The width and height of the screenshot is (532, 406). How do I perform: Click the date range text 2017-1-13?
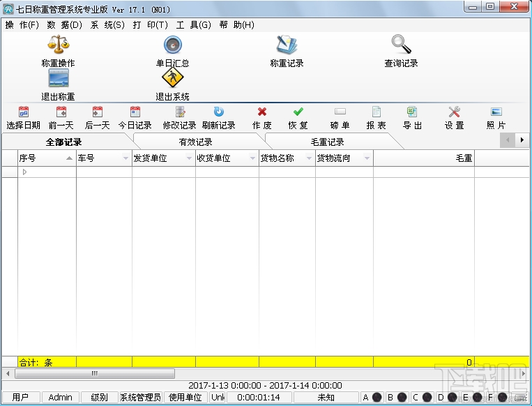[265, 385]
